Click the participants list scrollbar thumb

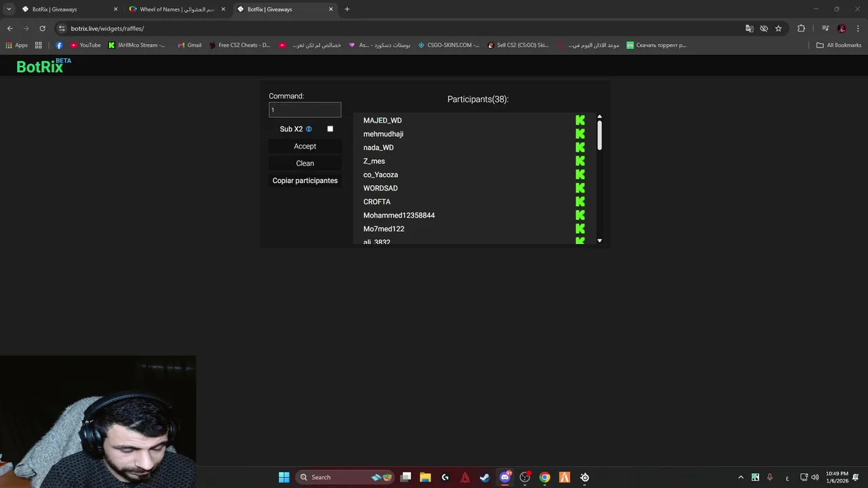click(599, 135)
